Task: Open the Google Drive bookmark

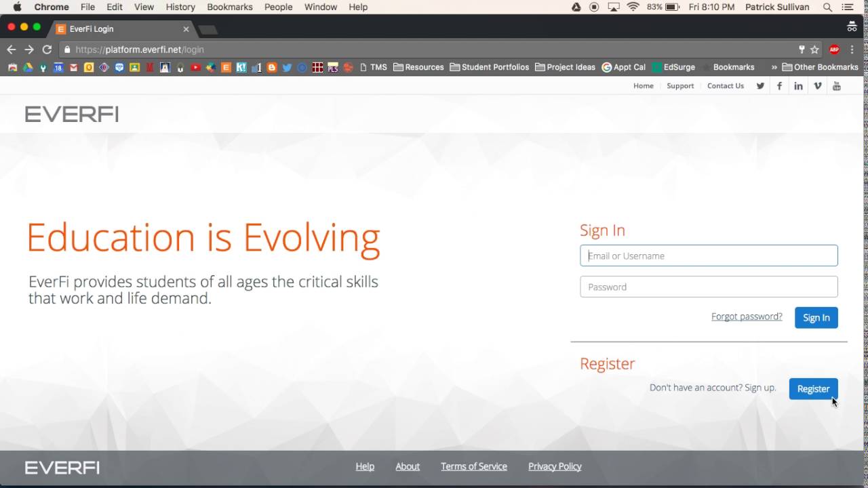Action: coord(28,67)
